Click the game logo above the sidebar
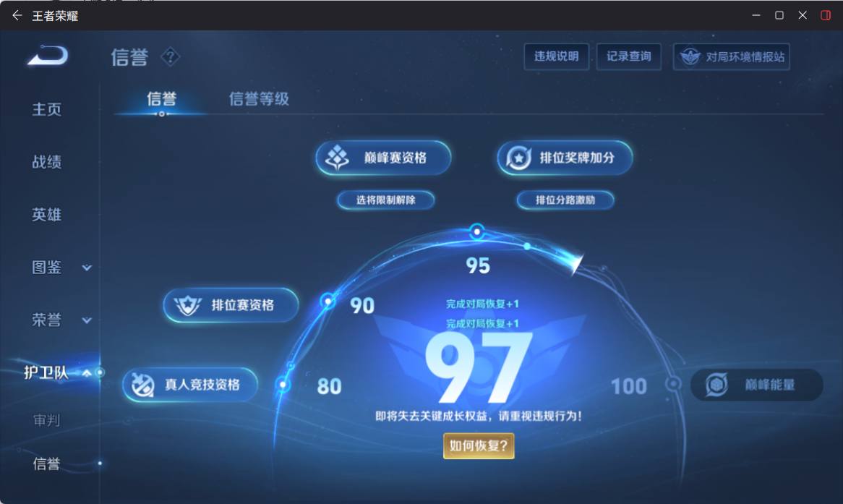Image resolution: width=843 pixels, height=504 pixels. 45,56
